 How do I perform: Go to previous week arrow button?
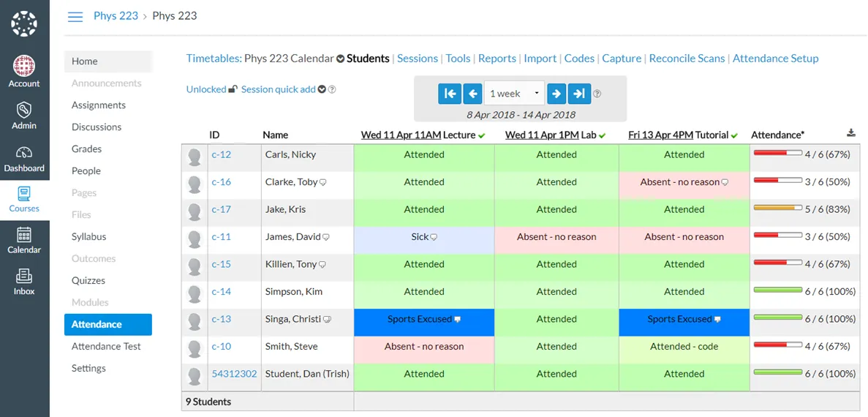[472, 94]
